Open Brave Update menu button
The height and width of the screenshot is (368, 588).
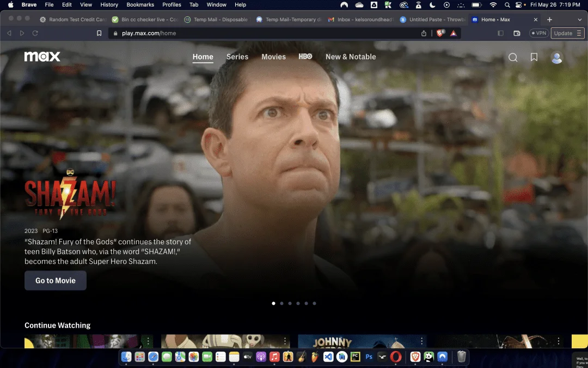point(567,33)
